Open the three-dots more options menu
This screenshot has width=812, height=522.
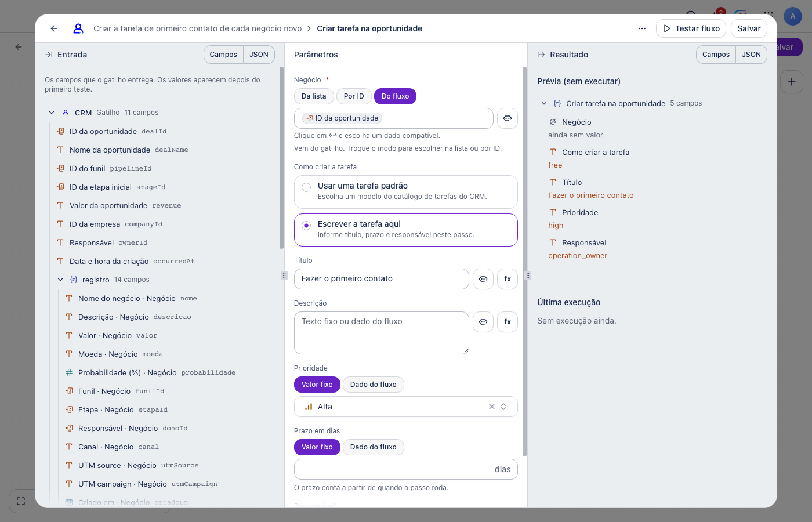pos(642,28)
